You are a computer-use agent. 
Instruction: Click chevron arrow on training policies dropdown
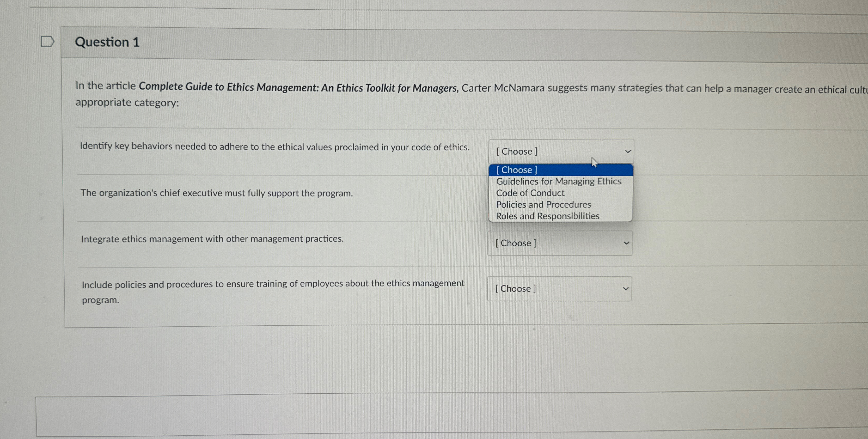tap(626, 289)
